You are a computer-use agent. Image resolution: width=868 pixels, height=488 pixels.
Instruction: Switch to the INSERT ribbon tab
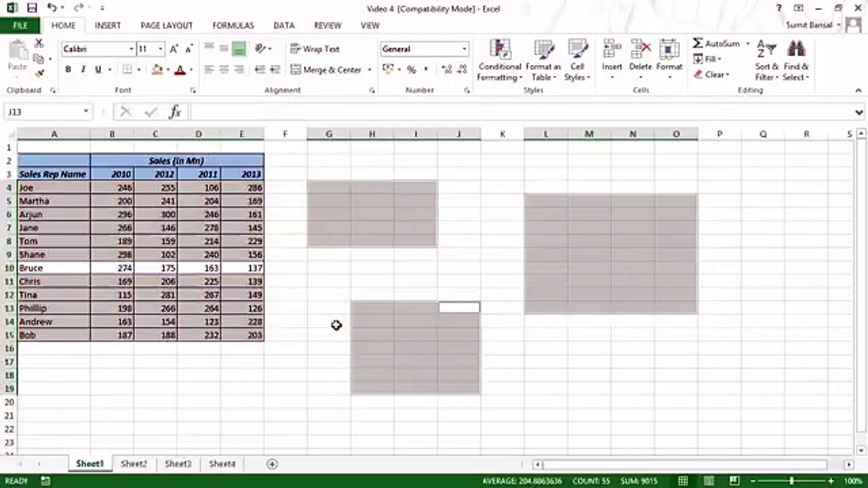point(108,25)
